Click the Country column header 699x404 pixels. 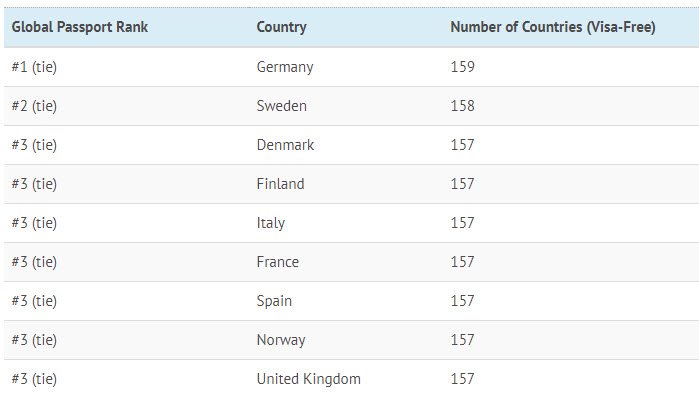click(x=281, y=27)
